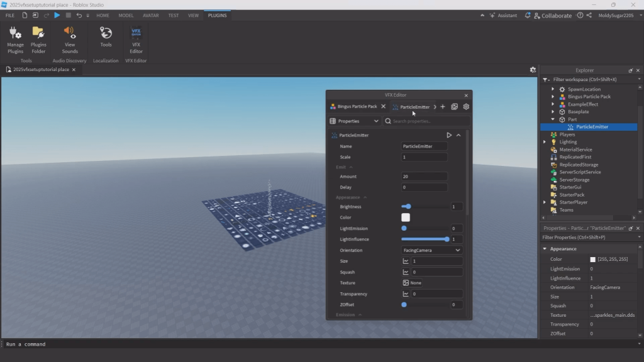Expand Bingus Particle Pack in Explorer
This screenshot has height=362, width=644.
pos(552,96)
